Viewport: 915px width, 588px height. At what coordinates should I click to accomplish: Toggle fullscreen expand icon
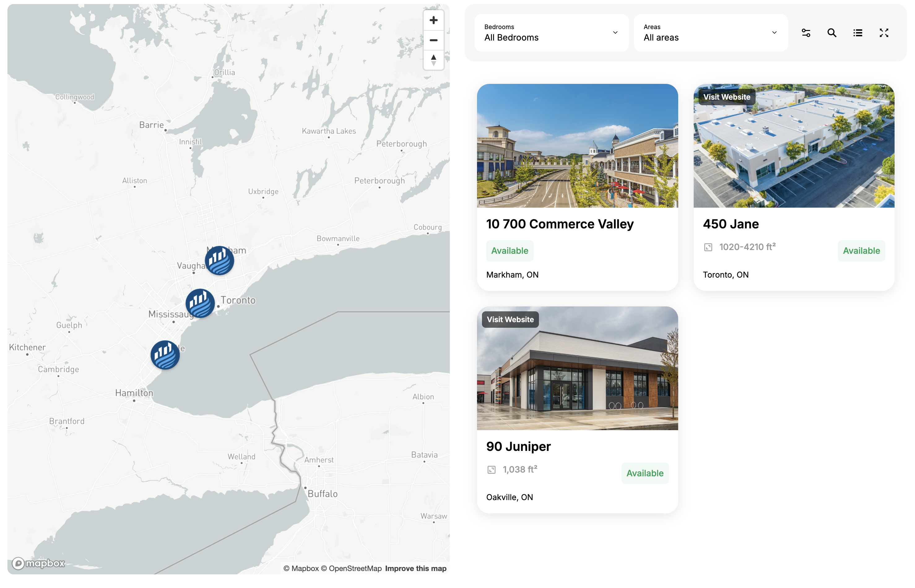(884, 33)
